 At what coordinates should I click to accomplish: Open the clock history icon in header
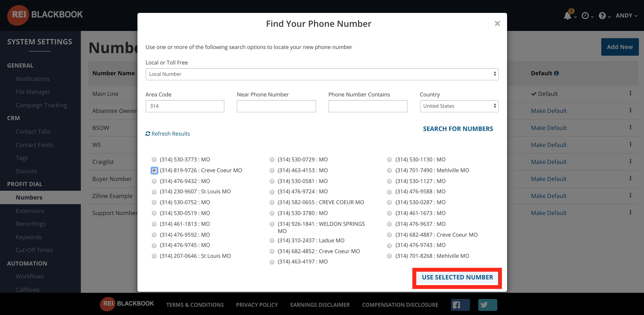585,16
